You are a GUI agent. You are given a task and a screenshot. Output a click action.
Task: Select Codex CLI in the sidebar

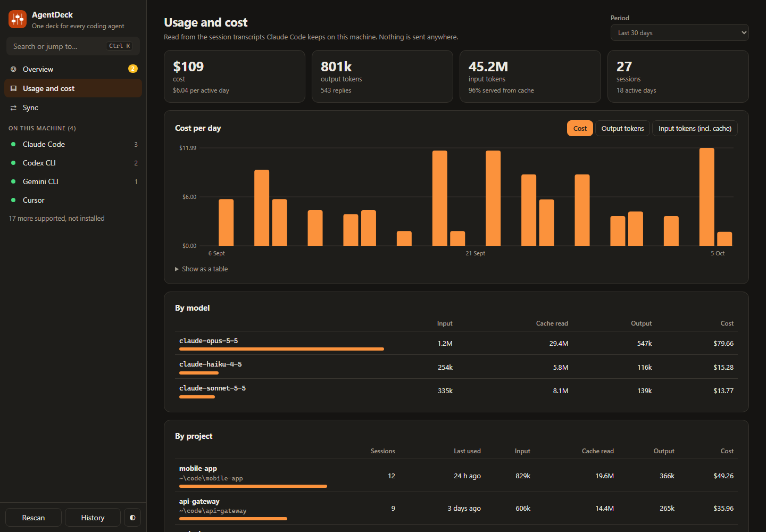[x=73, y=163]
